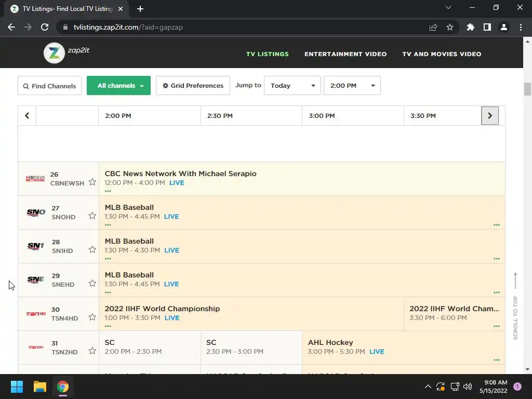Click the Find Channels search button
Screen dimensions: 532x399
tap(49, 86)
